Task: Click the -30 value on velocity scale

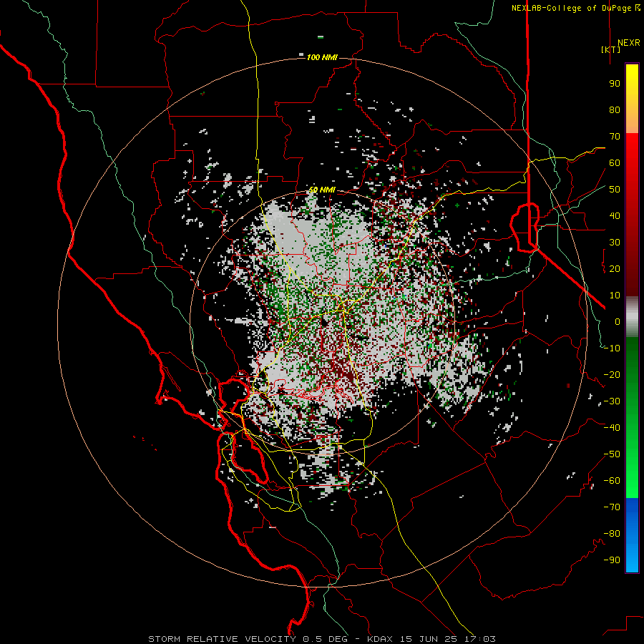Action: pos(612,401)
